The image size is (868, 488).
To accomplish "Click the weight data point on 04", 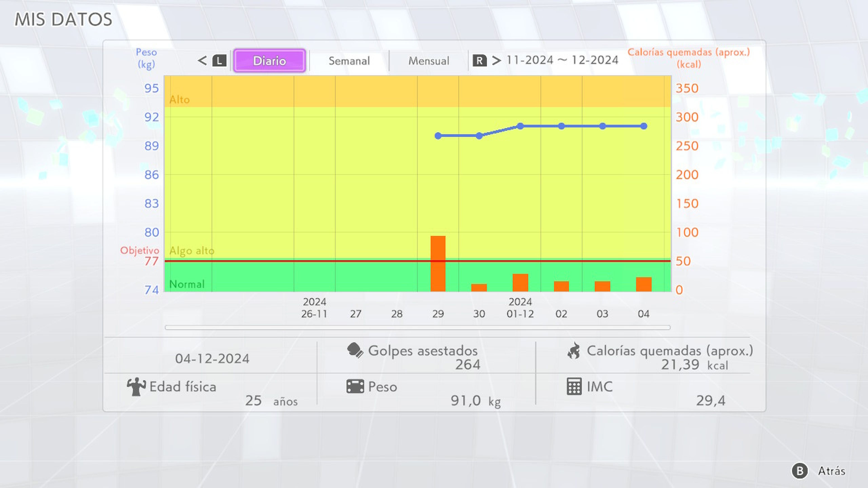I will (x=644, y=126).
